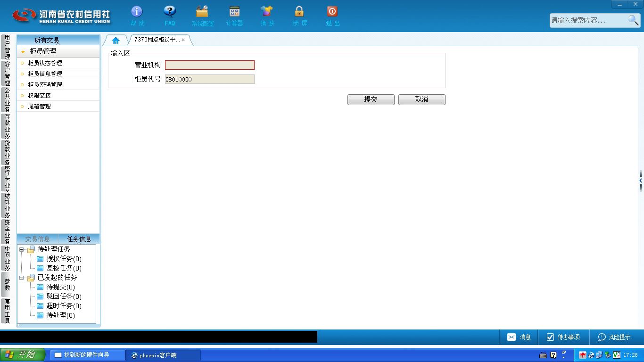Image resolution: width=644 pixels, height=362 pixels.
Task: Open 待办事项 to-do items
Action: click(563, 337)
